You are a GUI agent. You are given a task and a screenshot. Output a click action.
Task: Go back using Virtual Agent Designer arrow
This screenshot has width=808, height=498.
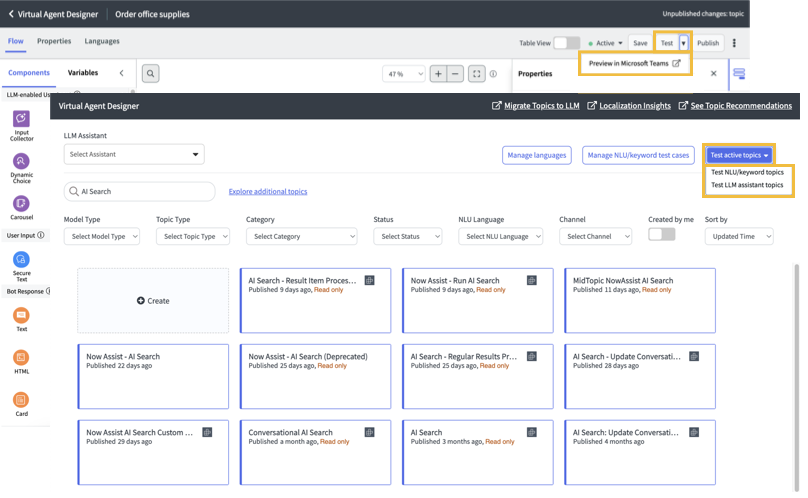(11, 14)
